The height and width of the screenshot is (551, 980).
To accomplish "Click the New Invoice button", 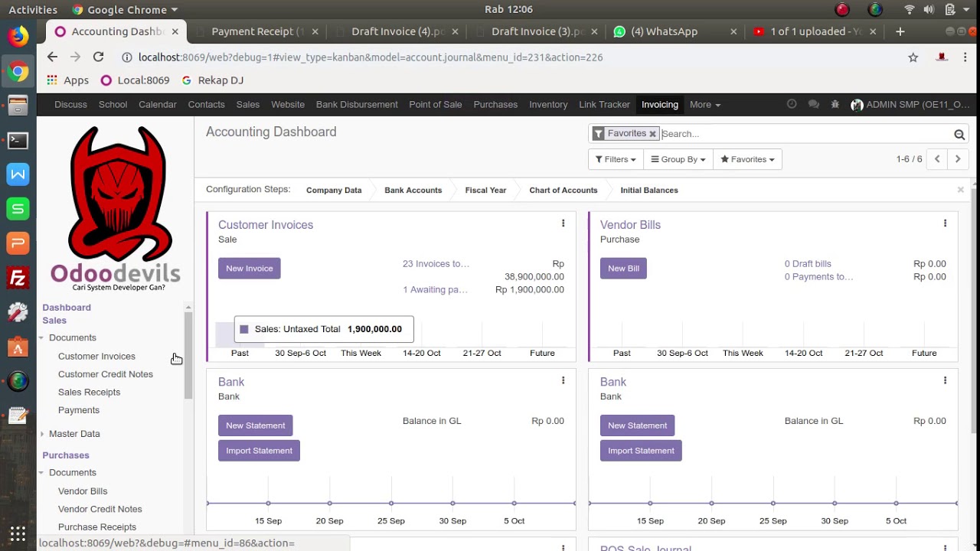I will (250, 269).
